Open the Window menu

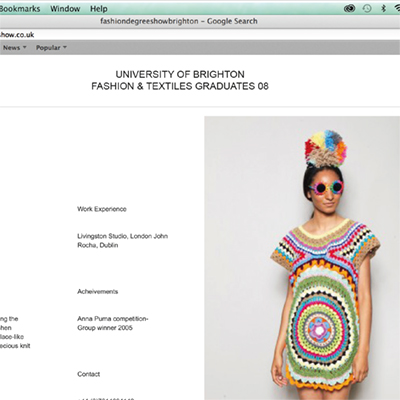[65, 9]
